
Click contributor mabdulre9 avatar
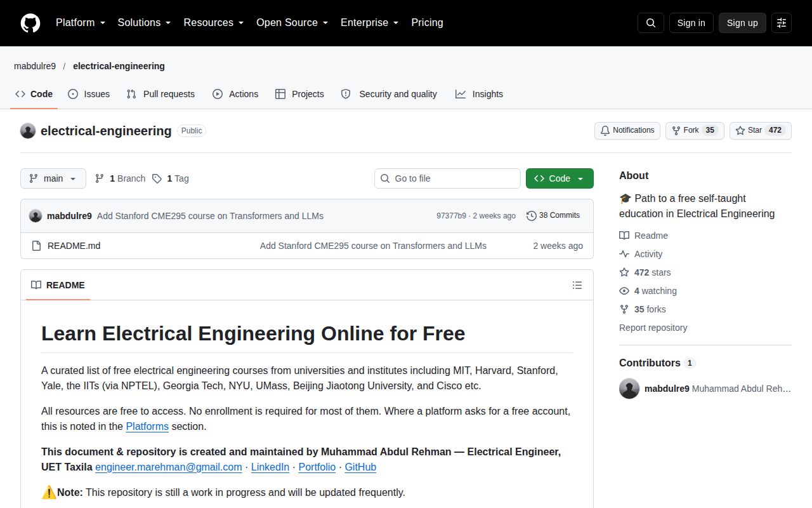pos(629,389)
